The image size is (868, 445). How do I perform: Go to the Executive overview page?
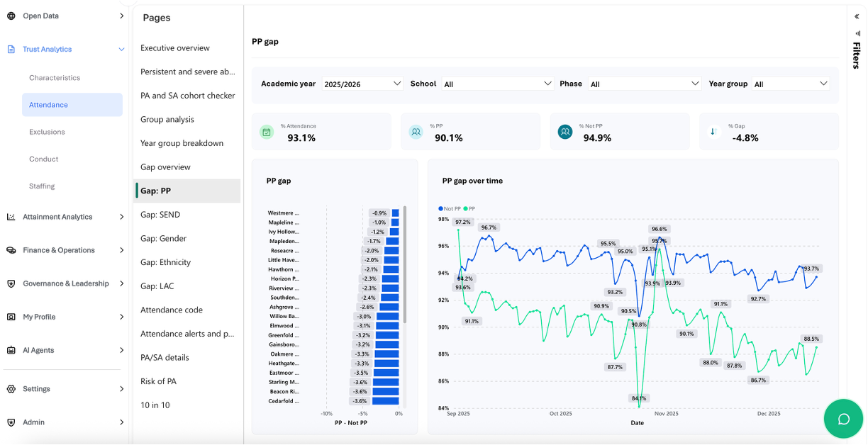(x=175, y=48)
